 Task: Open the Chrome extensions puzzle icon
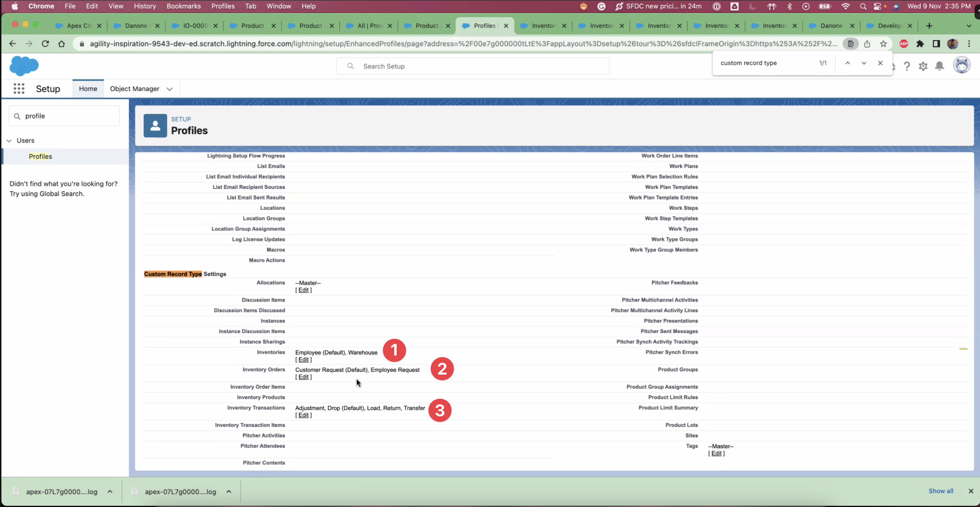(920, 44)
